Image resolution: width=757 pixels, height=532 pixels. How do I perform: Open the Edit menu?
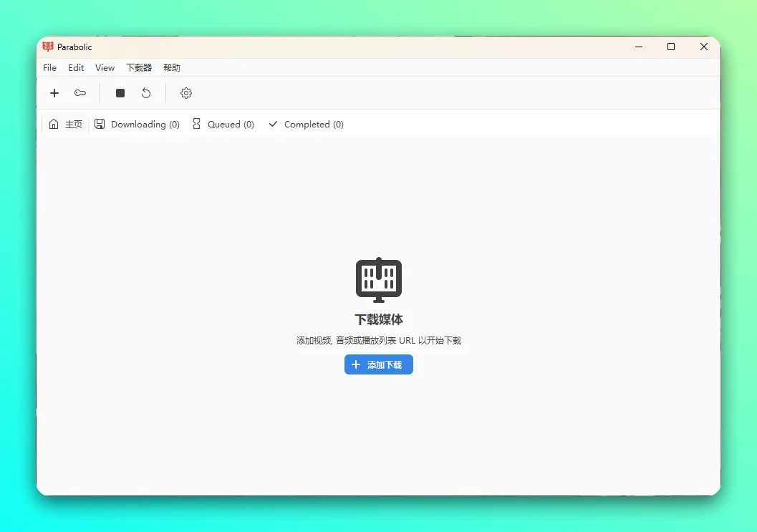click(x=76, y=67)
